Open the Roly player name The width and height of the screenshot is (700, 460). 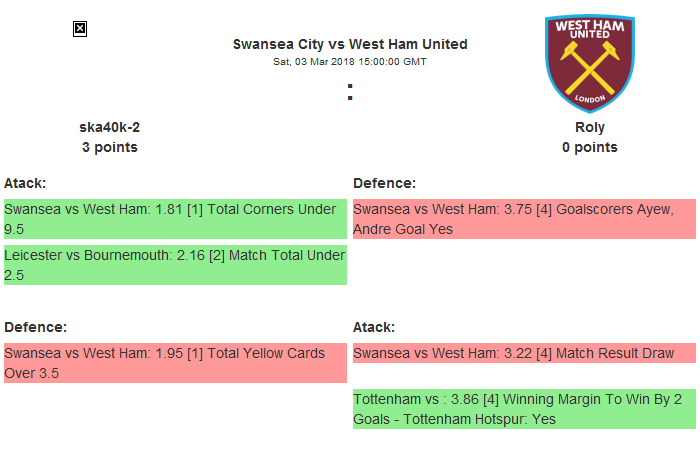point(590,127)
